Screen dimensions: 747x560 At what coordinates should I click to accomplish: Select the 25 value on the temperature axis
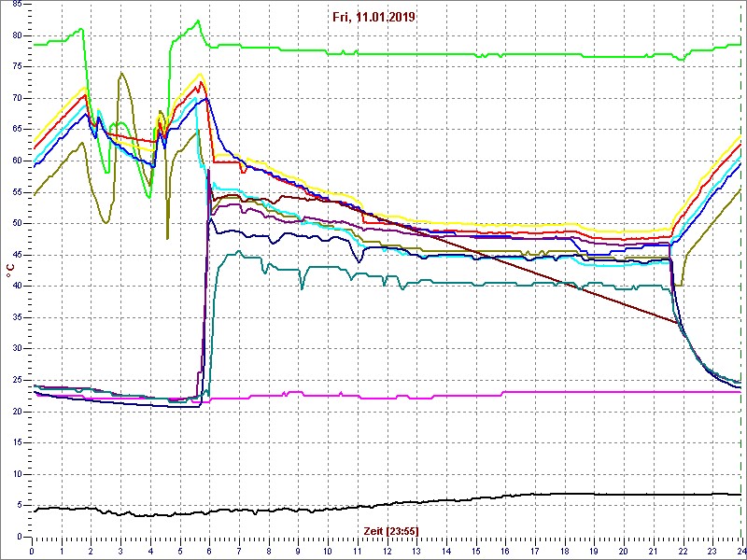(x=17, y=380)
